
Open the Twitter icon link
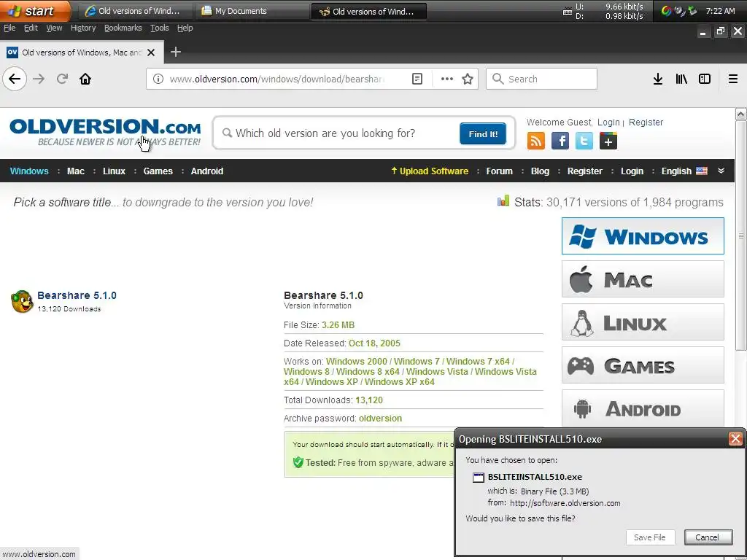[584, 141]
